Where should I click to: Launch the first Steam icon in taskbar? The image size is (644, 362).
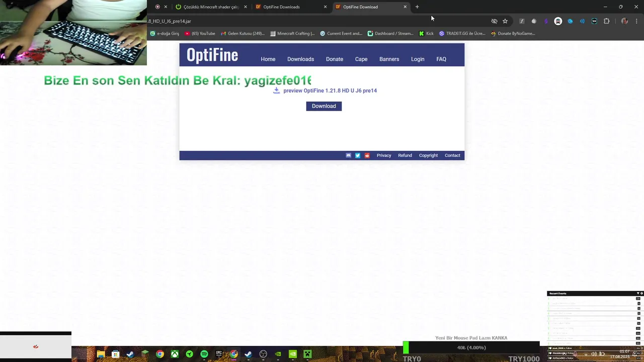pos(130,354)
